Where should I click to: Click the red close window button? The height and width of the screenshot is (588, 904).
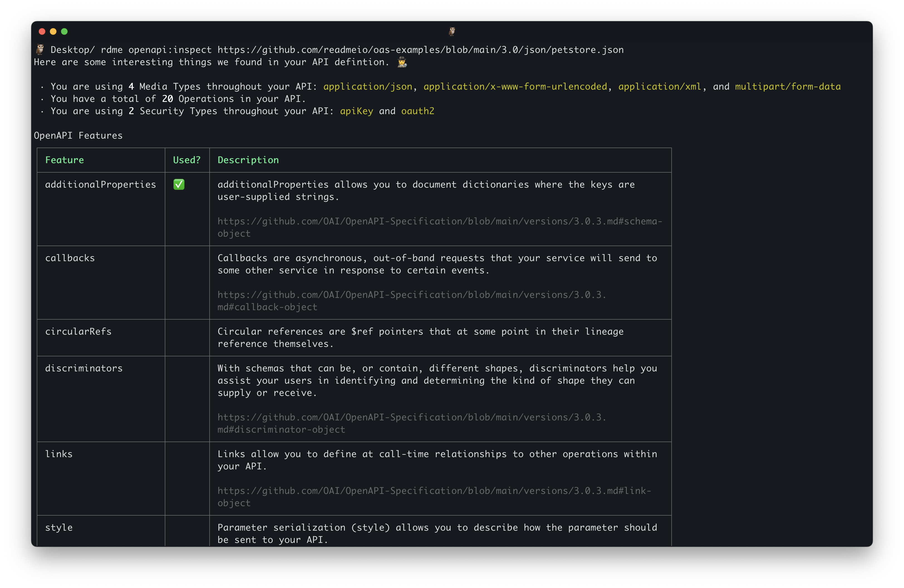42,31
